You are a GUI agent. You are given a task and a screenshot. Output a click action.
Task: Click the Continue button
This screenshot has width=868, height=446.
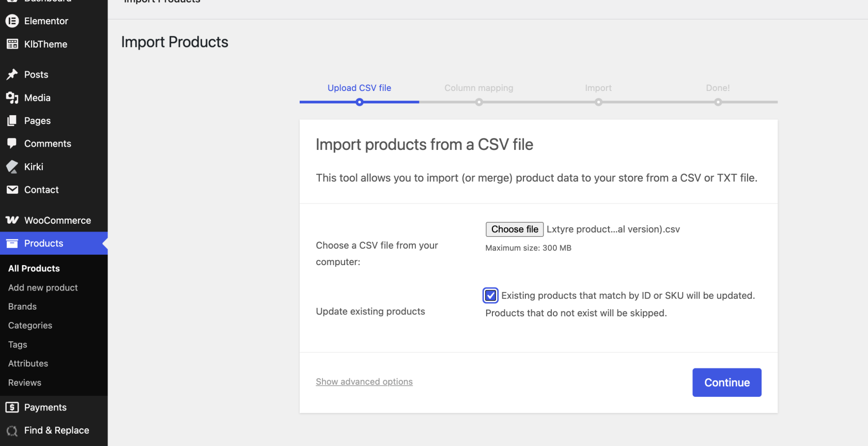(x=726, y=382)
